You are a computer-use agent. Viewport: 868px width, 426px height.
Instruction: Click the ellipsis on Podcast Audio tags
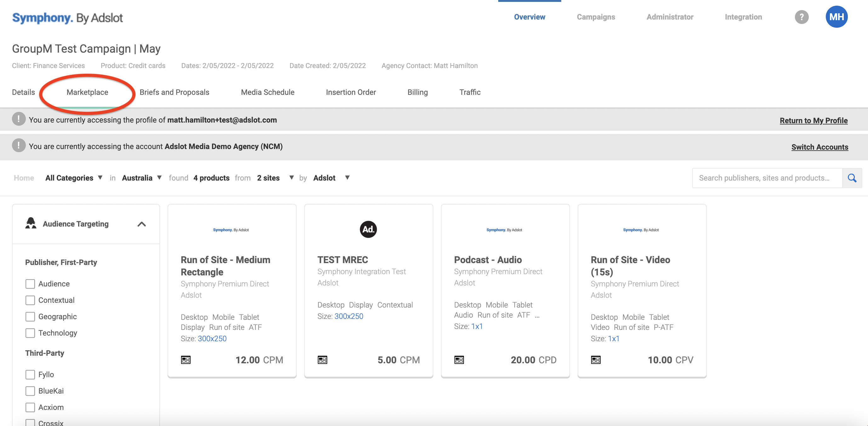click(x=537, y=316)
